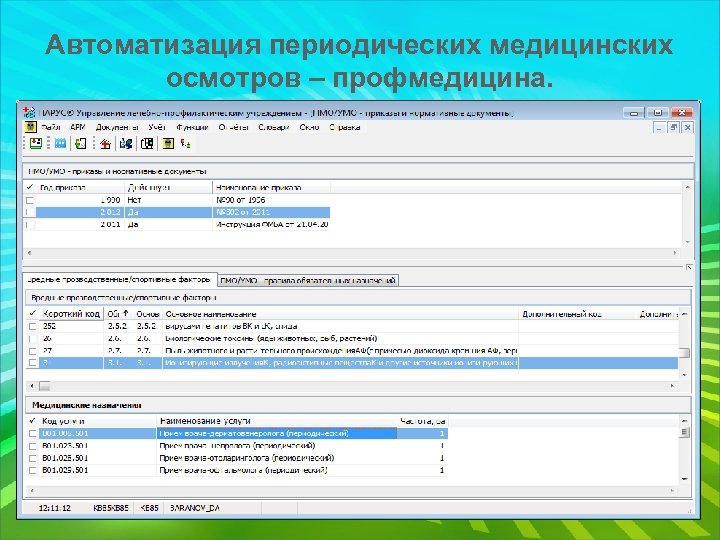Click the yellow application icon beside Файл menu
Screen dimensions: 720x540
coord(30,127)
